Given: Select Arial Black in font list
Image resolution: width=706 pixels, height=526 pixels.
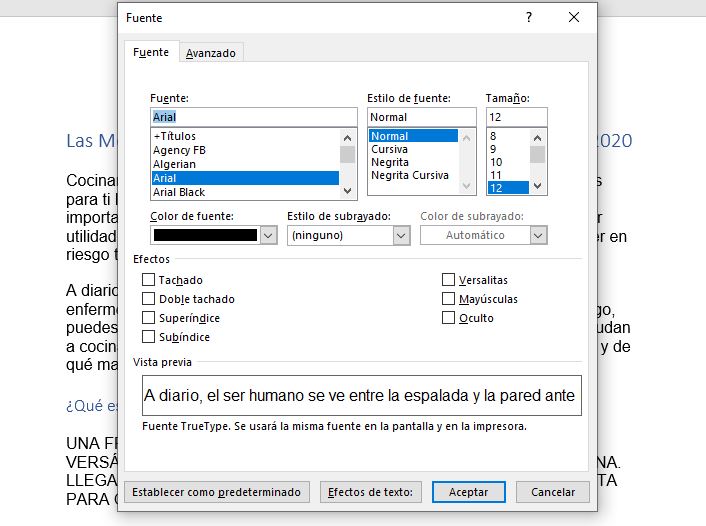Looking at the screenshot, I should click(179, 192).
